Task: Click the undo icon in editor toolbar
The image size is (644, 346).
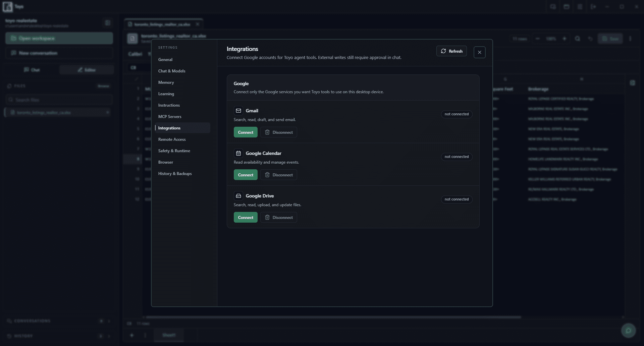Action: pyautogui.click(x=590, y=39)
